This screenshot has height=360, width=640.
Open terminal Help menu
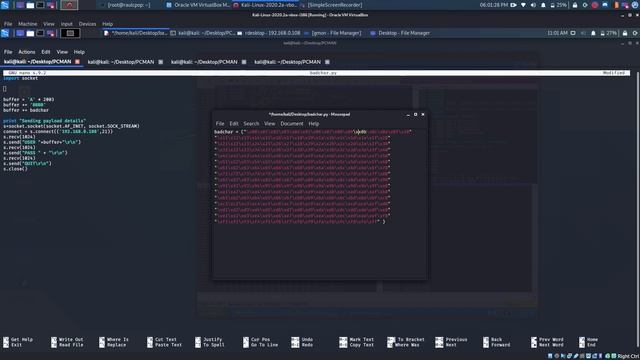point(79,52)
